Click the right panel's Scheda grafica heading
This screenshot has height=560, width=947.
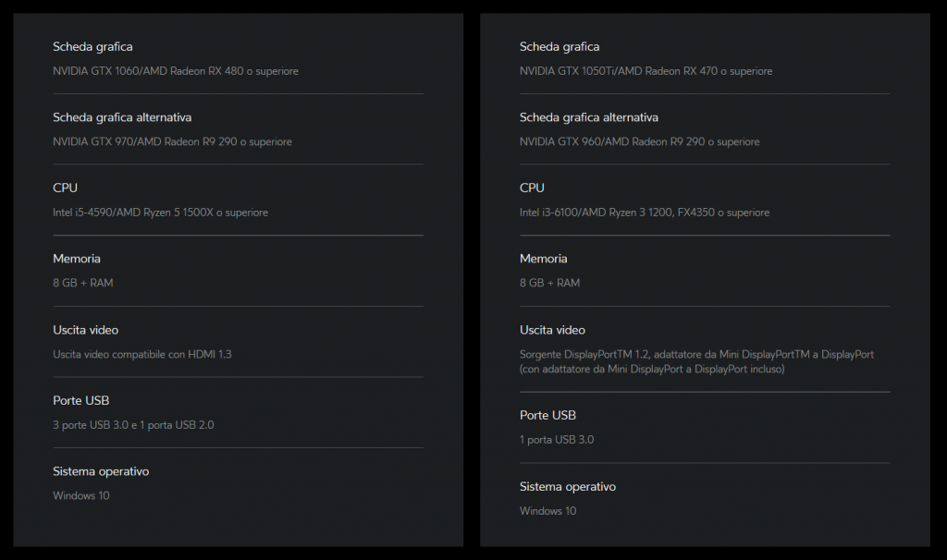(560, 46)
